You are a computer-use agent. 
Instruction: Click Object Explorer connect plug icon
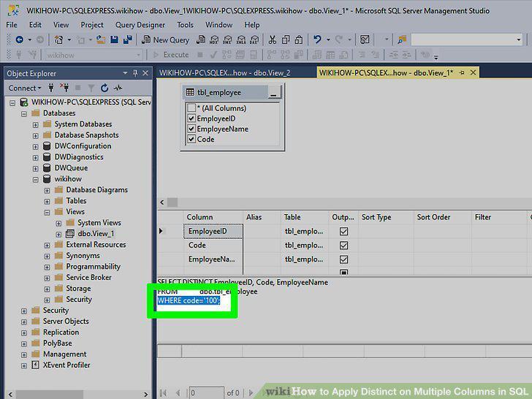click(51, 88)
